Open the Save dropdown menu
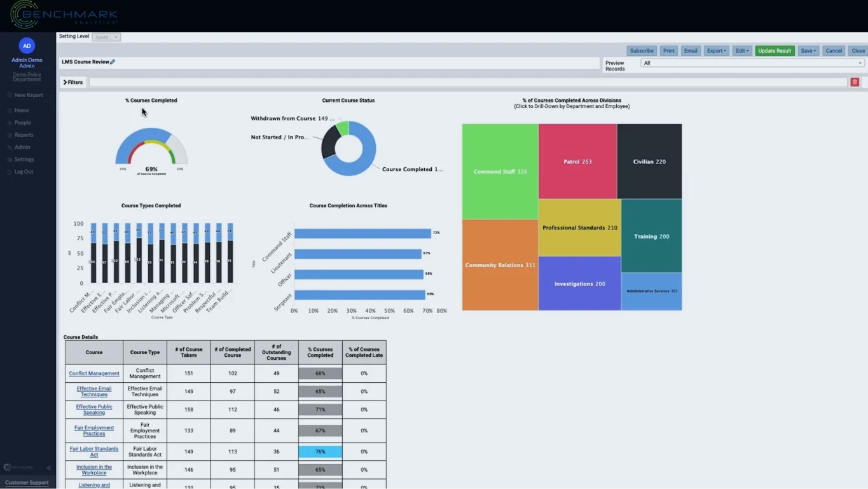Viewport: 868px width, 489px height. [808, 50]
